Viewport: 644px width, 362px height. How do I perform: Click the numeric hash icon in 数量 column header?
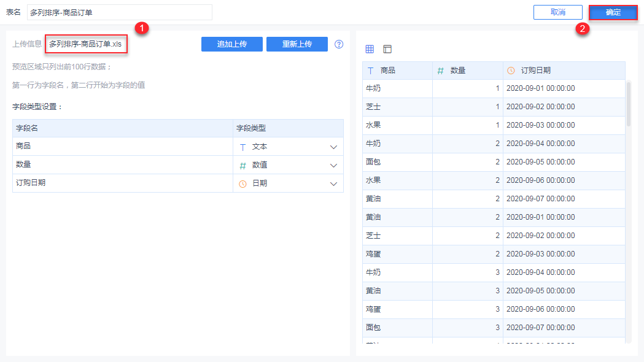point(440,71)
